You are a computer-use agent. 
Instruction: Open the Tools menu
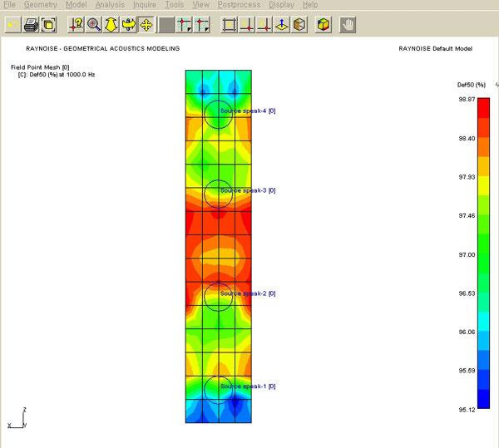pyautogui.click(x=174, y=5)
